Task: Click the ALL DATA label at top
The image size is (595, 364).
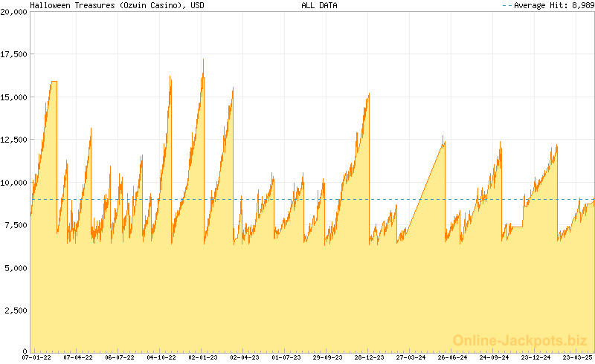Action: click(319, 5)
